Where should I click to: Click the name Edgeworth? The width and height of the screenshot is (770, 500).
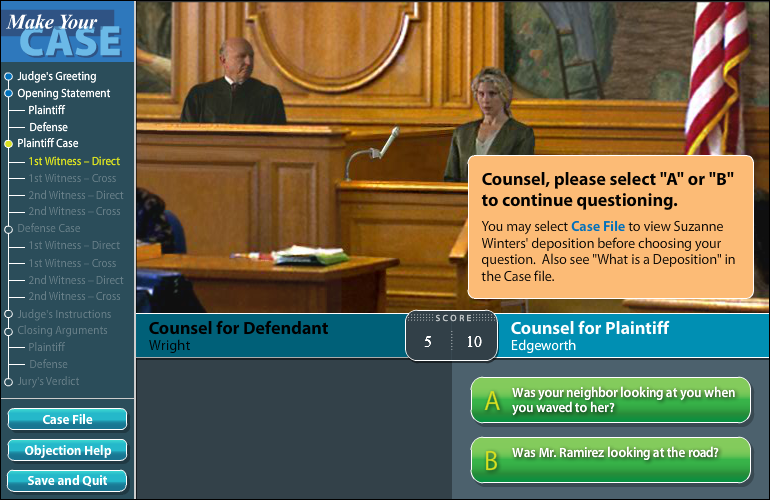point(543,345)
